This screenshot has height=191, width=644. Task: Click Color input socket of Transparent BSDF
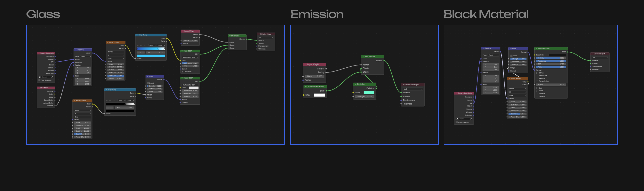tap(303, 95)
